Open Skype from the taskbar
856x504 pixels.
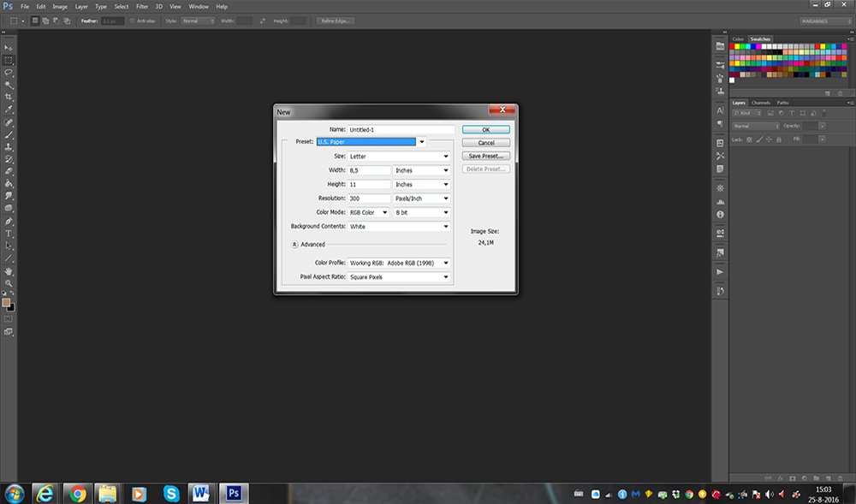[171, 494]
